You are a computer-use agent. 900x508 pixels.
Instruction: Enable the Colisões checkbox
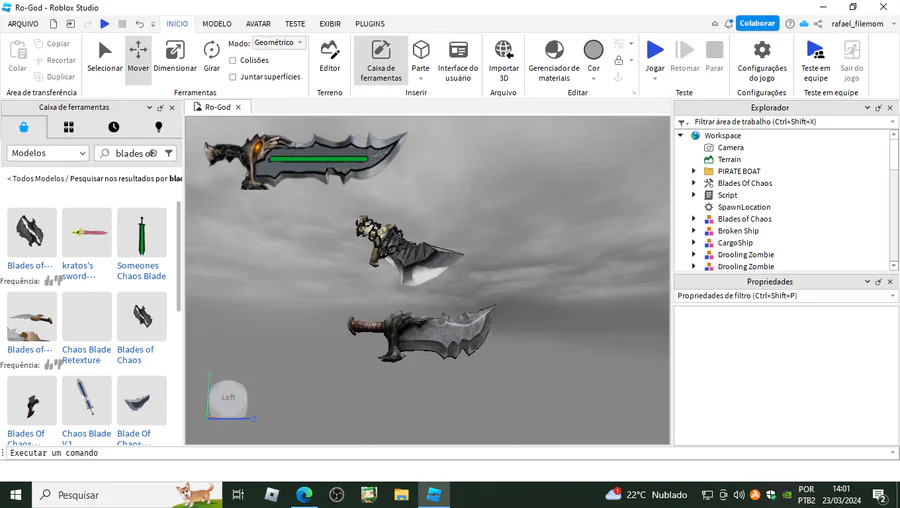pos(232,60)
